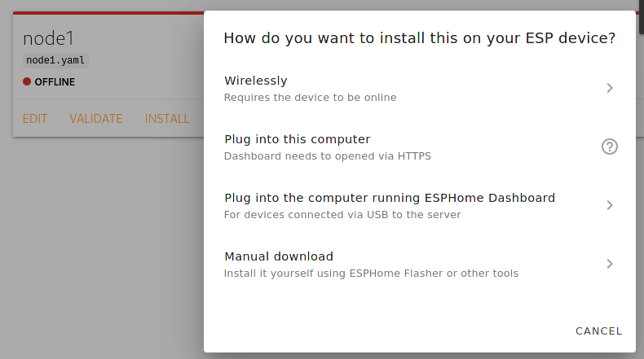Click the red offline status dot

[x=27, y=81]
